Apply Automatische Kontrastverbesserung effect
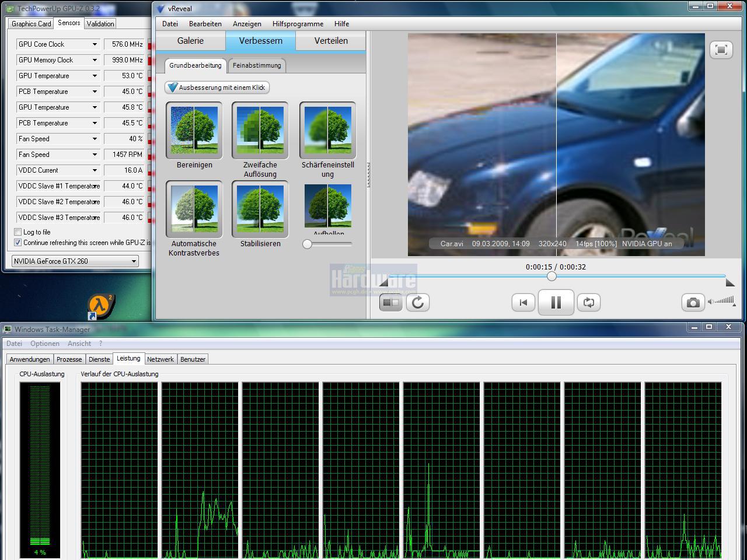The image size is (747, 560). click(194, 209)
